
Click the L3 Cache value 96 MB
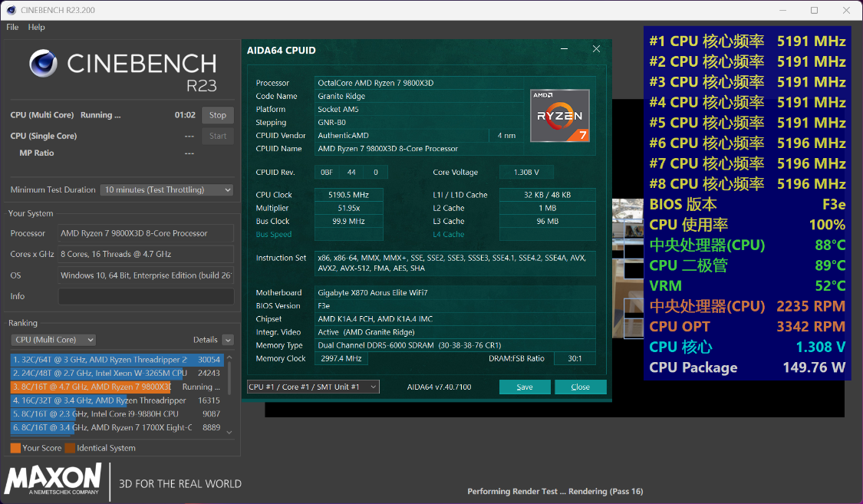(x=547, y=221)
